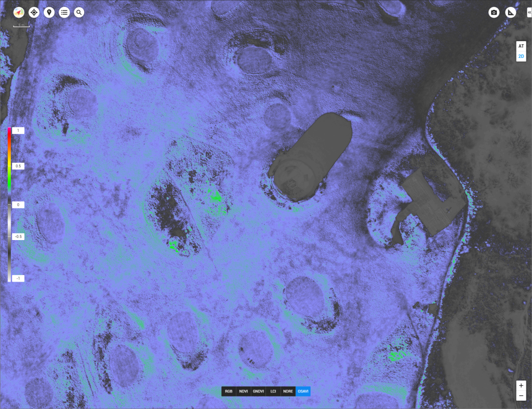Click the active OSAVI tab
Image resolution: width=532 pixels, height=409 pixels.
click(x=303, y=391)
